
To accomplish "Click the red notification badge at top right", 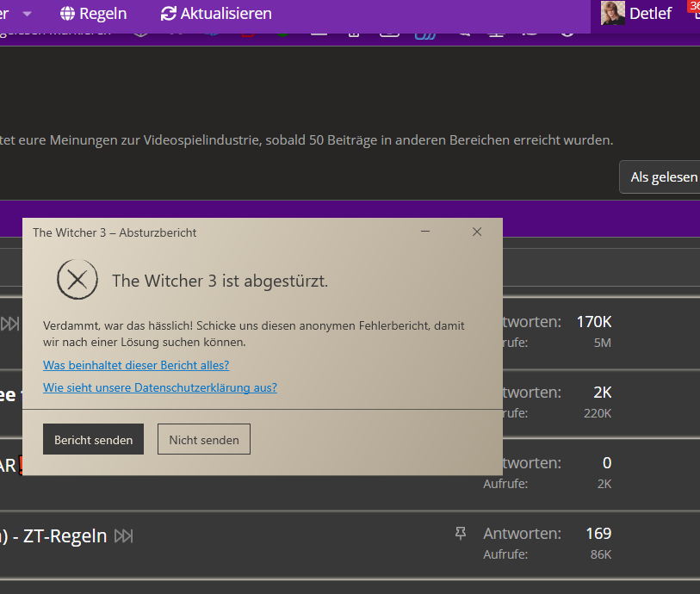I will (694, 6).
